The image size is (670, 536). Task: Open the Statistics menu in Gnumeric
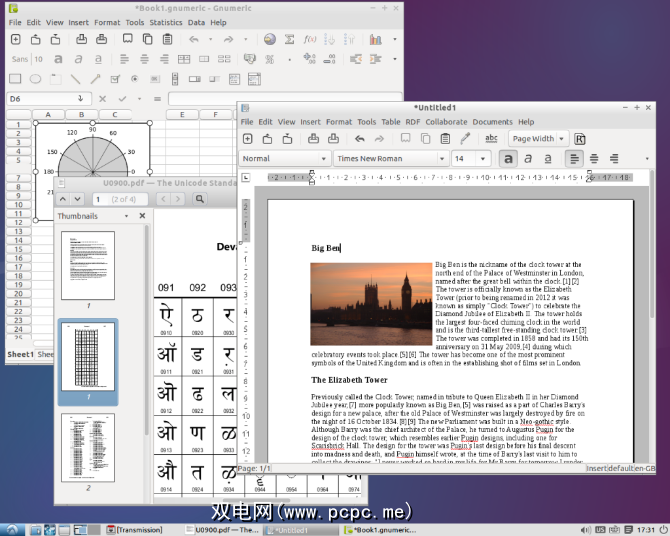click(166, 22)
